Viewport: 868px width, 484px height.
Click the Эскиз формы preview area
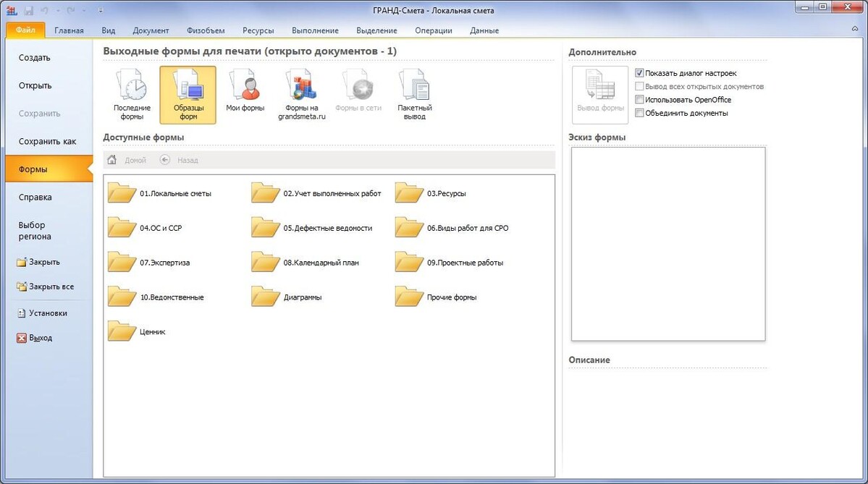pyautogui.click(x=668, y=244)
